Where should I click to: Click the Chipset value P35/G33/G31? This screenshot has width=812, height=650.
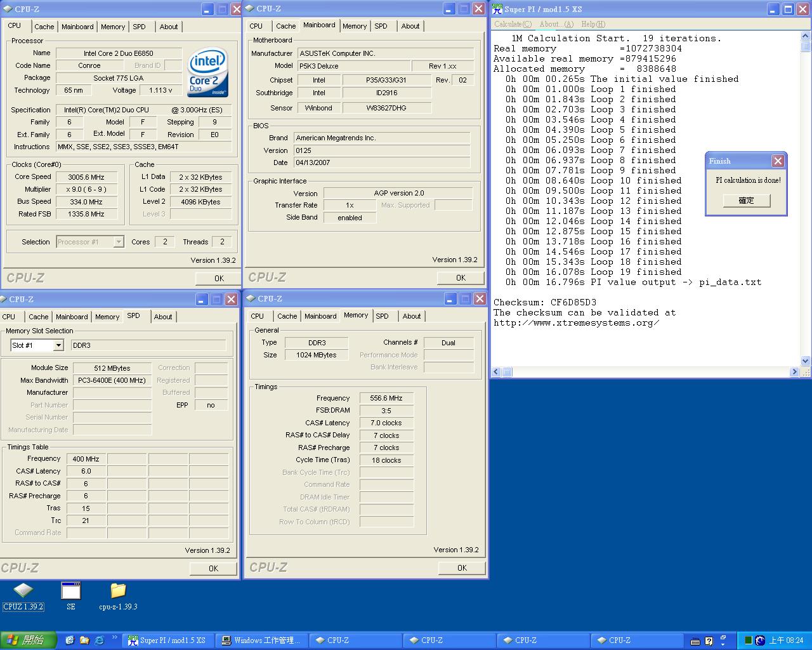click(x=386, y=80)
